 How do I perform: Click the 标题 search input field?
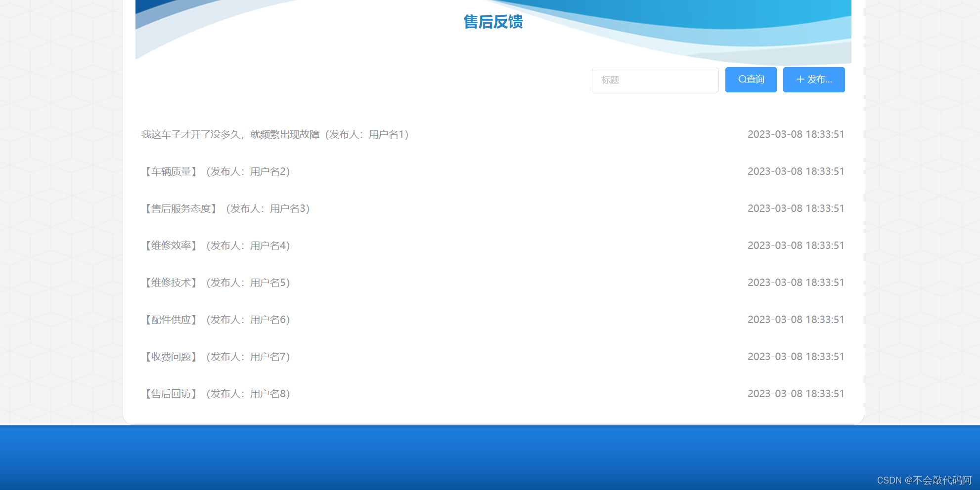(655, 80)
